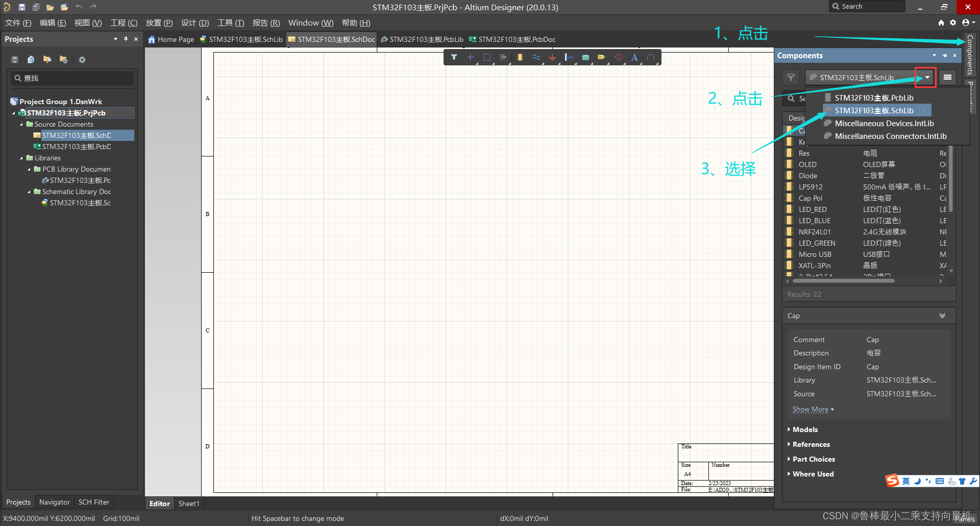980x526 pixels.
Task: Click the selection filter funnel in active bar
Action: [454, 57]
